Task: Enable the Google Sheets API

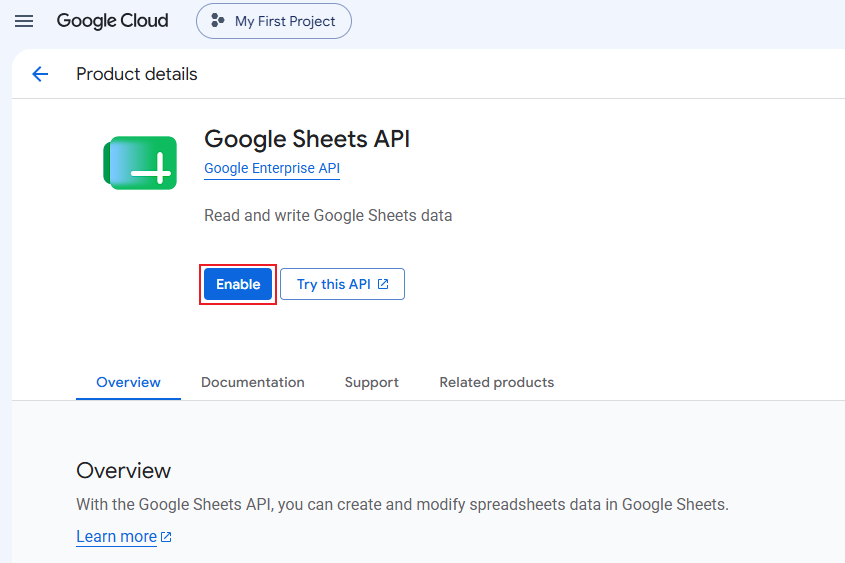Action: [x=238, y=284]
